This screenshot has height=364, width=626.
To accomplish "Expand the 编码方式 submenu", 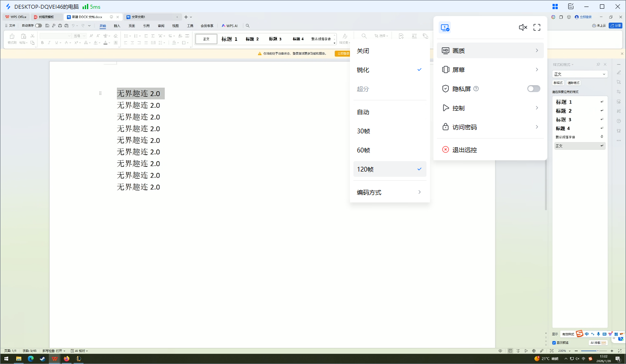I will click(390, 192).
